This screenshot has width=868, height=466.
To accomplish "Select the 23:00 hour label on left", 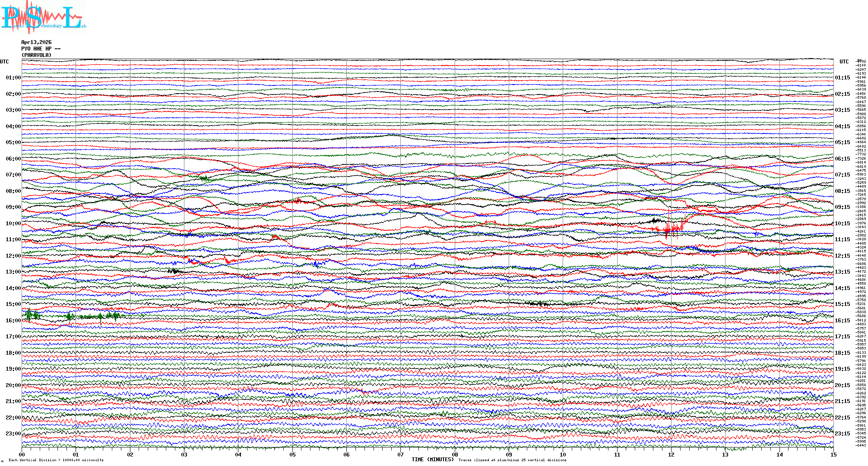I will pos(13,434).
